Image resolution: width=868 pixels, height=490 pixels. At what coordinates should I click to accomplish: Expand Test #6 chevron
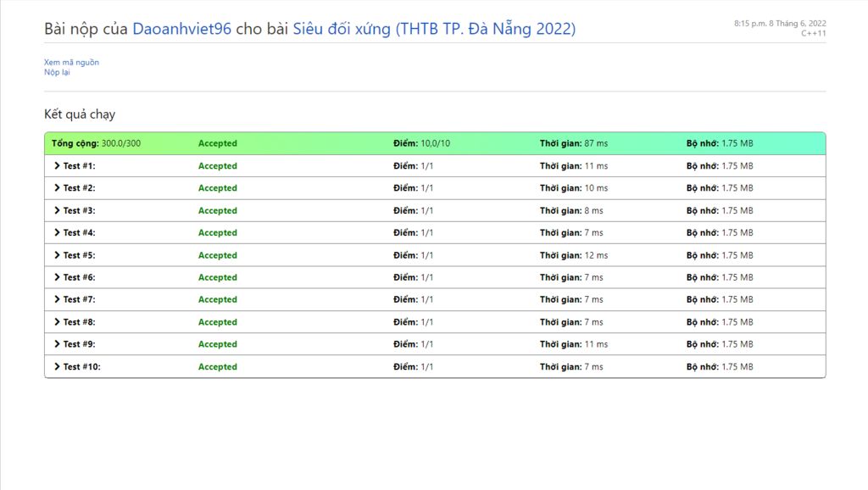coord(57,277)
